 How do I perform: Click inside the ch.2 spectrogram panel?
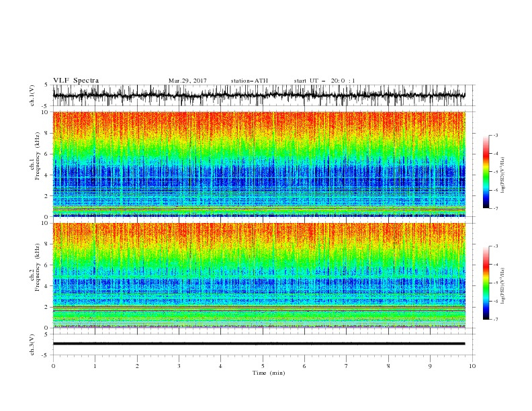click(259, 275)
